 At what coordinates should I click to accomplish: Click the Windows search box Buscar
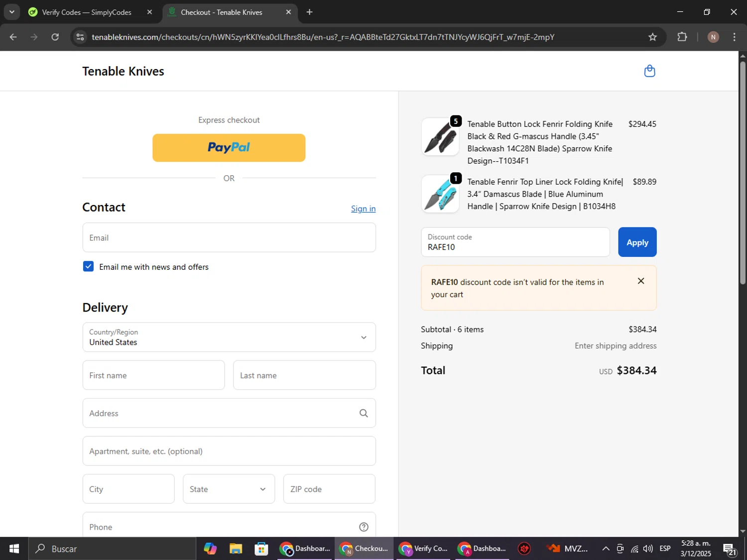[112, 549]
